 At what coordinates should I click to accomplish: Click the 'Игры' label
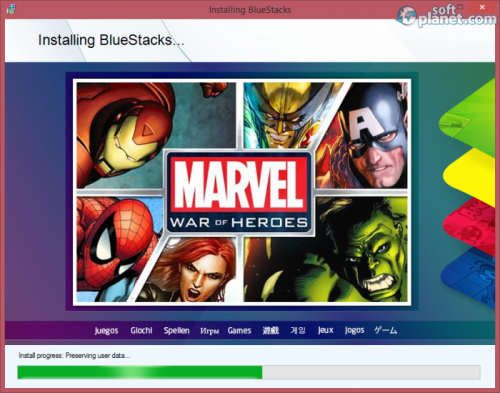(209, 331)
